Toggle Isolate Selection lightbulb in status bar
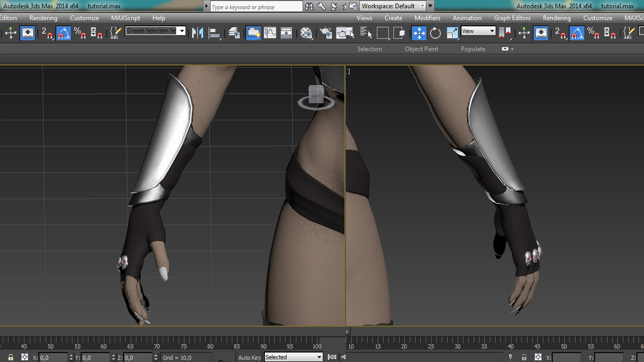This screenshot has height=362, width=644. coord(510,357)
